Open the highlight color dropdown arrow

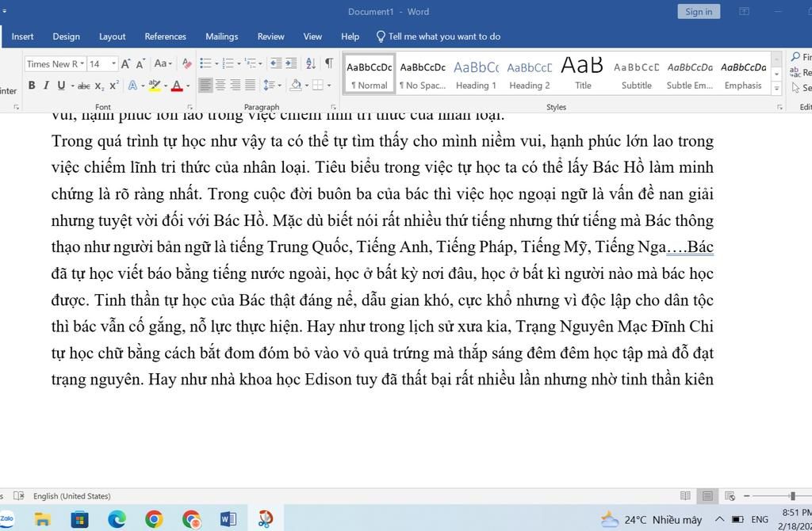coord(166,86)
